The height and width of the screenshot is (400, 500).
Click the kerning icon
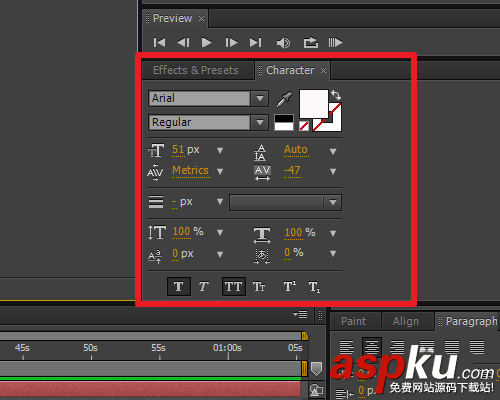point(155,172)
